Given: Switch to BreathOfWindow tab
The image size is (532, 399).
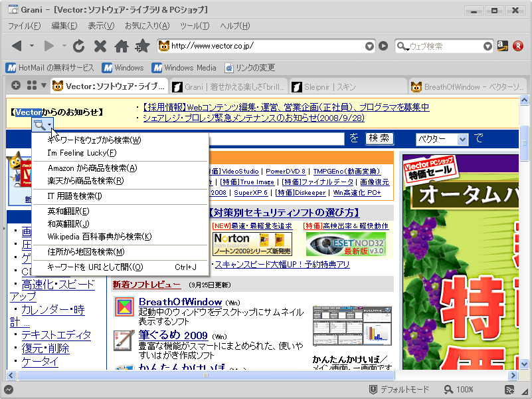Looking at the screenshot, I should click(x=467, y=87).
